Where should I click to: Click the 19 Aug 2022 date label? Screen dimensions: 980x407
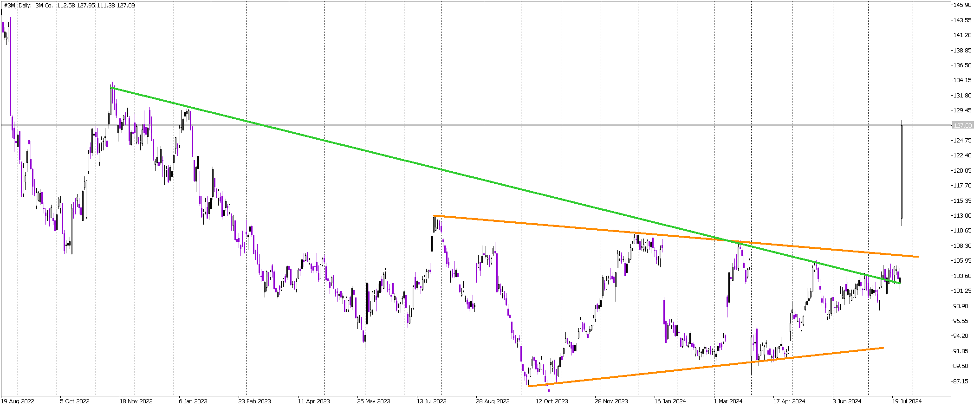pos(18,401)
